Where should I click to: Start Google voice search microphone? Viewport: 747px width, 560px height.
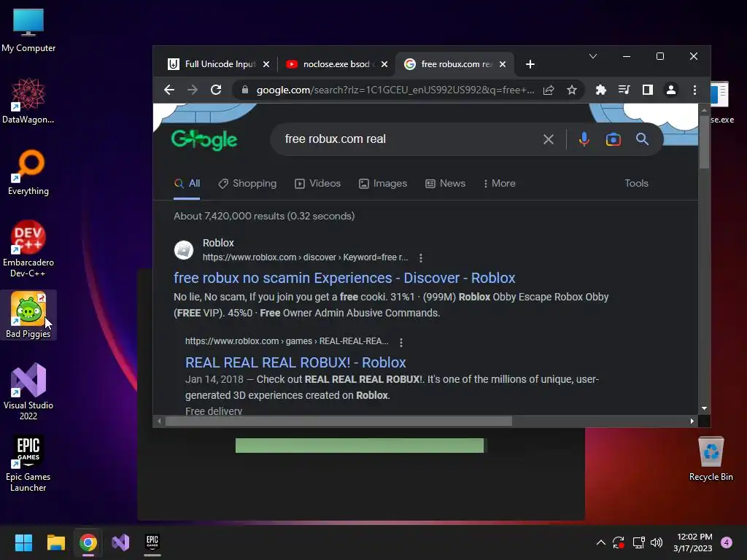click(x=584, y=139)
